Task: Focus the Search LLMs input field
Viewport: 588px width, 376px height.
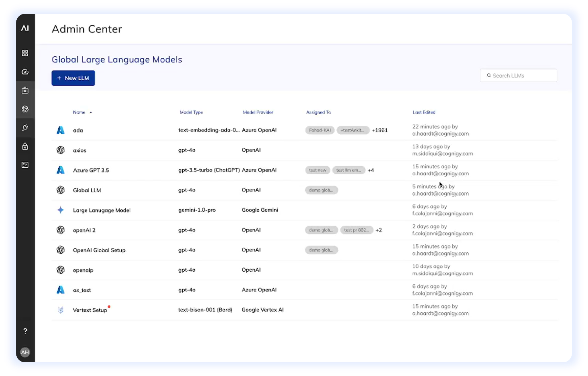Action: click(x=518, y=75)
